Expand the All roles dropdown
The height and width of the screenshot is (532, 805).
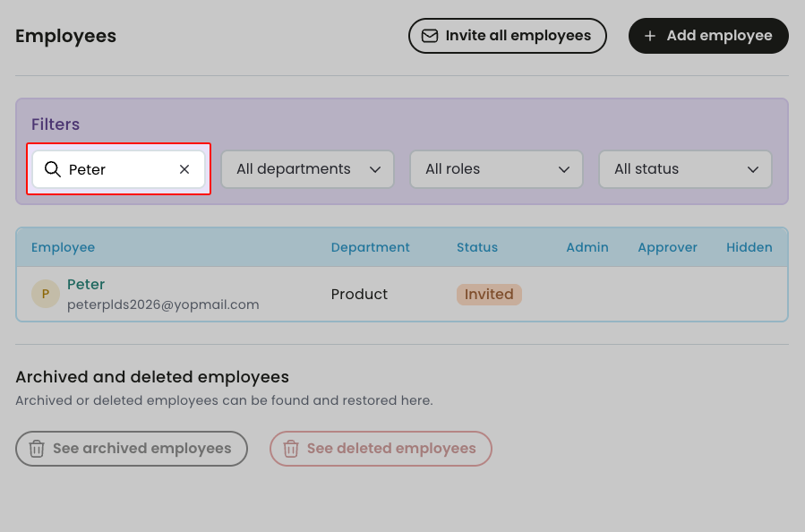[x=496, y=169]
